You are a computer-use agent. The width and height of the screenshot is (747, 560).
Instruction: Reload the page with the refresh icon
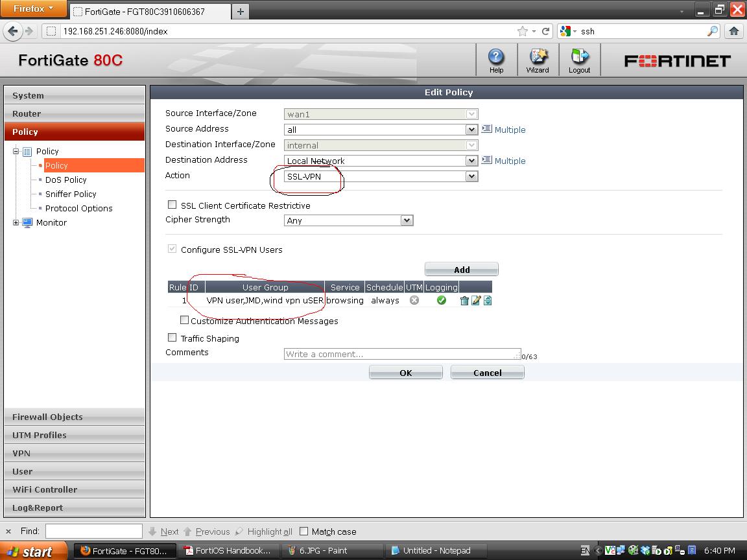pos(546,31)
